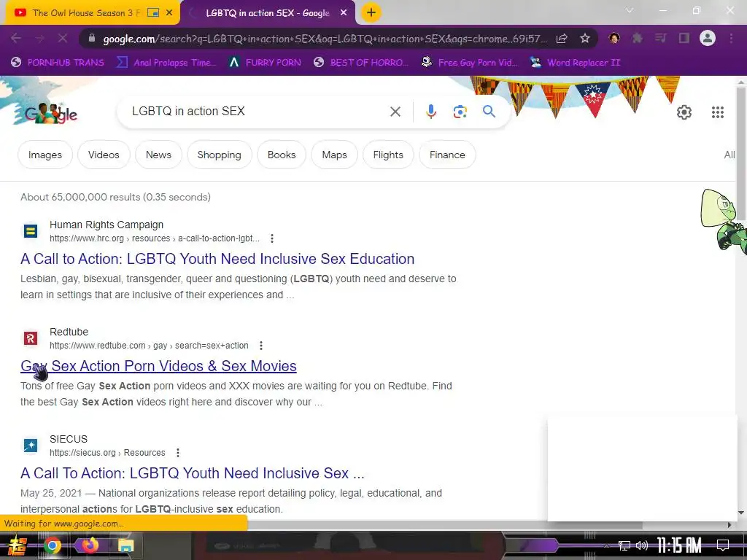
Task: Open Chrome's three-dot menu
Action: 731,38
